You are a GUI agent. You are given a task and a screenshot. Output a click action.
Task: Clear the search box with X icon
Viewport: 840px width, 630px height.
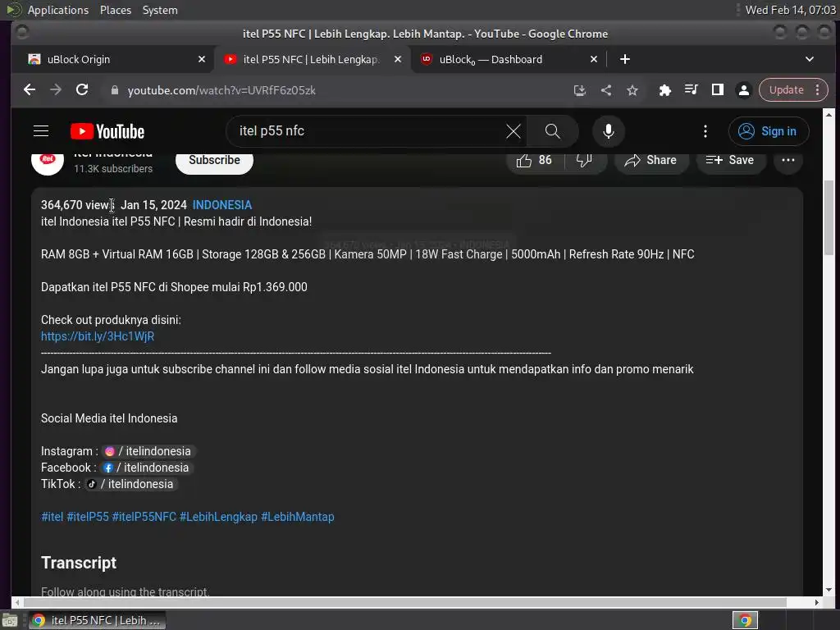coord(514,131)
